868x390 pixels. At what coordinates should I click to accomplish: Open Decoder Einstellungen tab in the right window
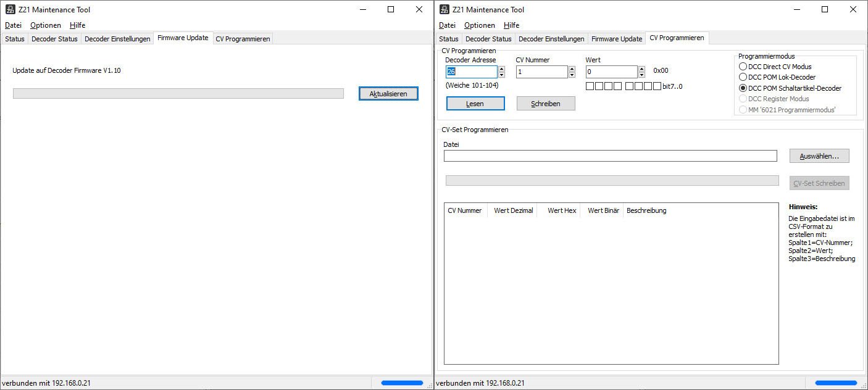click(x=551, y=39)
